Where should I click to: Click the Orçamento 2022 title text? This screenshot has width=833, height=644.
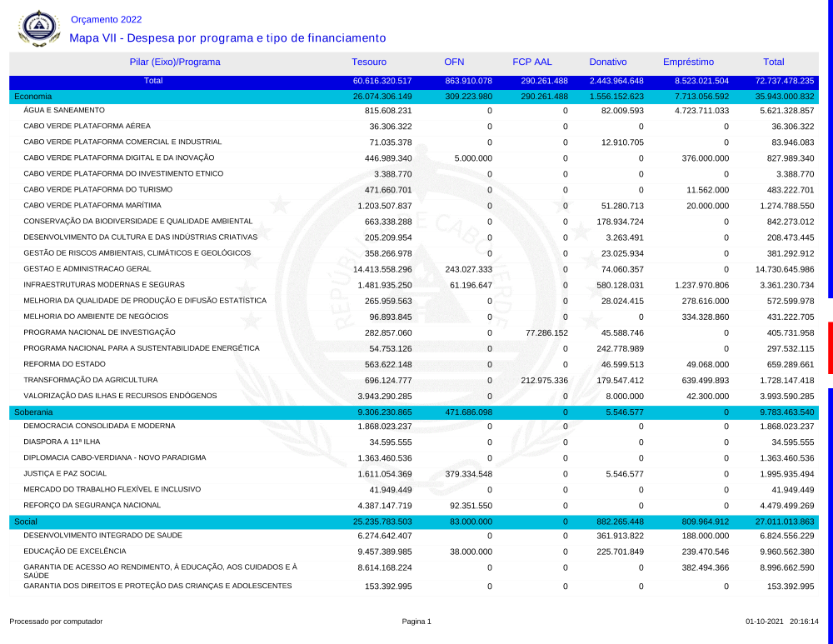[x=106, y=19]
